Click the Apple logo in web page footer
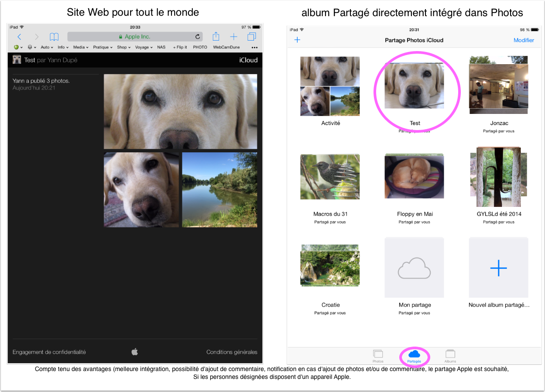Viewport: 545px width, 392px height. (x=135, y=351)
